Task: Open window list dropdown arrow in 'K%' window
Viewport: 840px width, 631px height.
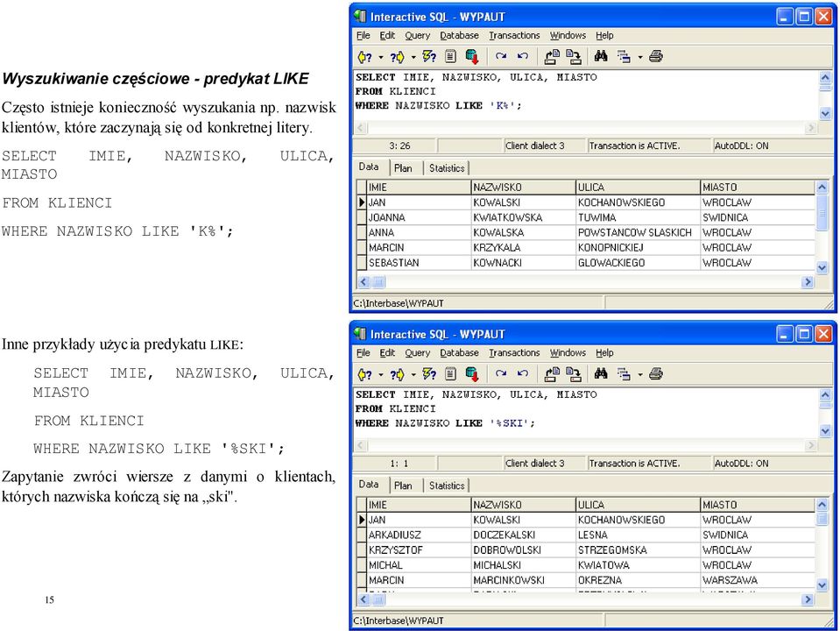Action: click(640, 57)
